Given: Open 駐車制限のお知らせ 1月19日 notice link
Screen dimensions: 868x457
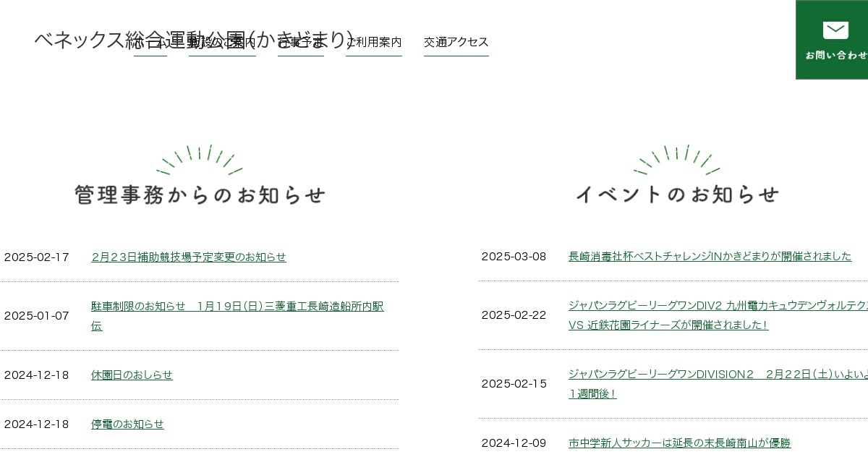Looking at the screenshot, I should click(x=237, y=307).
